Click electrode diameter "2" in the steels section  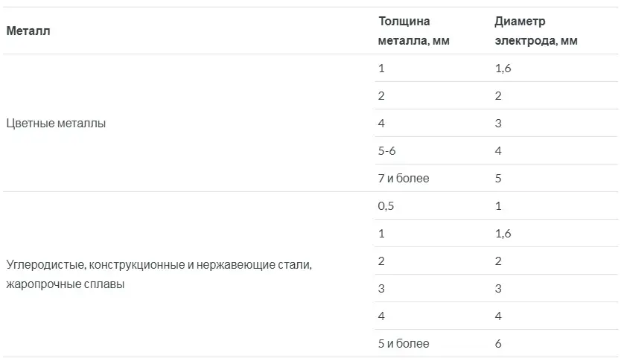498,261
